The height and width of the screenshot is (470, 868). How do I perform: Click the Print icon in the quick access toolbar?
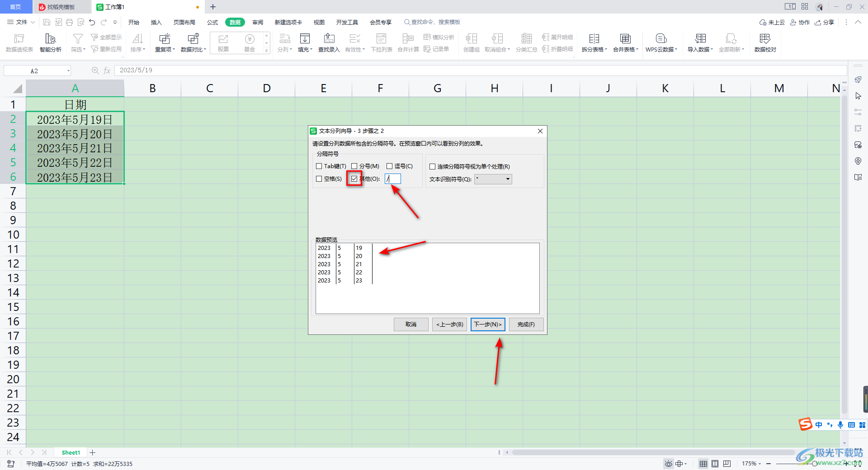pos(69,22)
